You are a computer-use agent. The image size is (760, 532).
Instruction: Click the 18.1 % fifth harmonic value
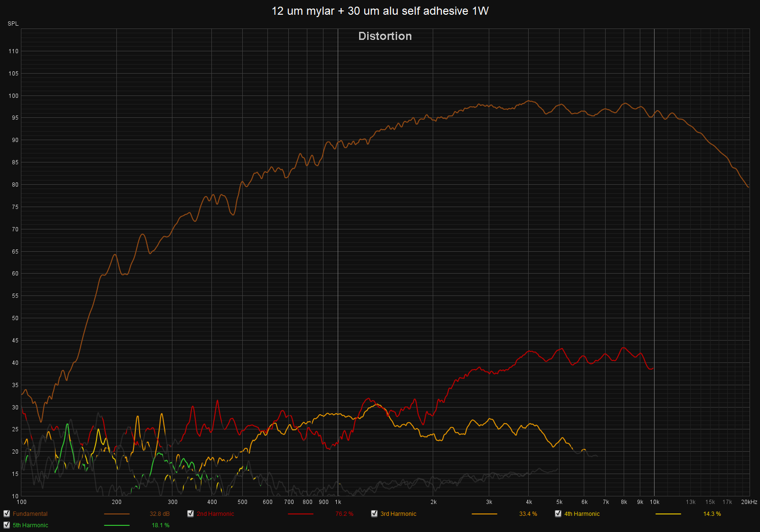pos(161,525)
